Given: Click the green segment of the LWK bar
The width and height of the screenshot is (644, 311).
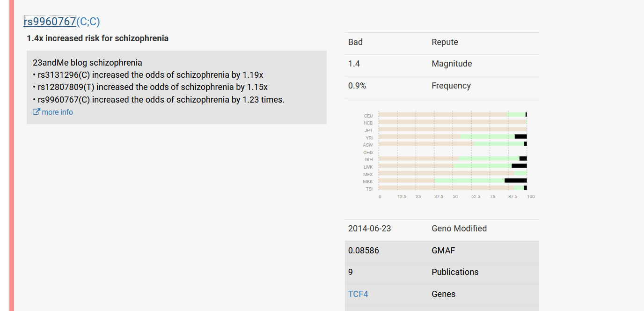Looking at the screenshot, I should pos(482,166).
